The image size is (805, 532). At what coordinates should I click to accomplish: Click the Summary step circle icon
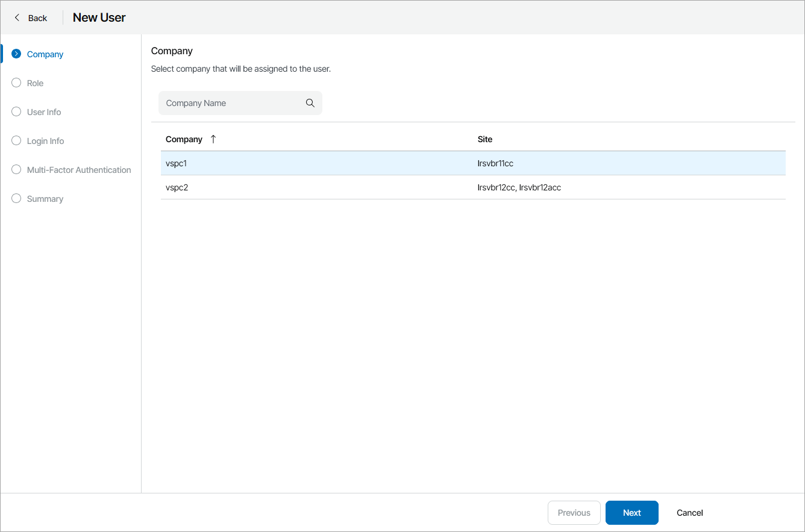[16, 199]
